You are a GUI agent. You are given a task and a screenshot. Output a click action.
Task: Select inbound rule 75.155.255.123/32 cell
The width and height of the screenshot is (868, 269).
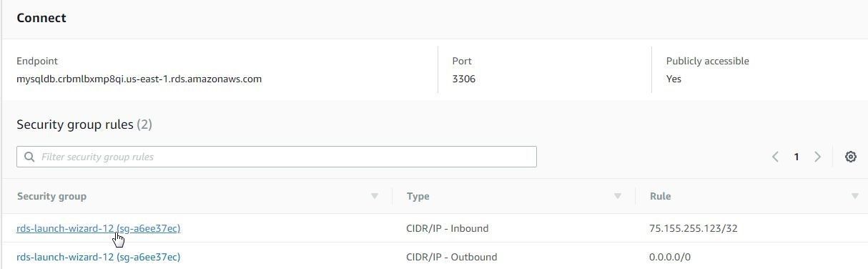694,228
